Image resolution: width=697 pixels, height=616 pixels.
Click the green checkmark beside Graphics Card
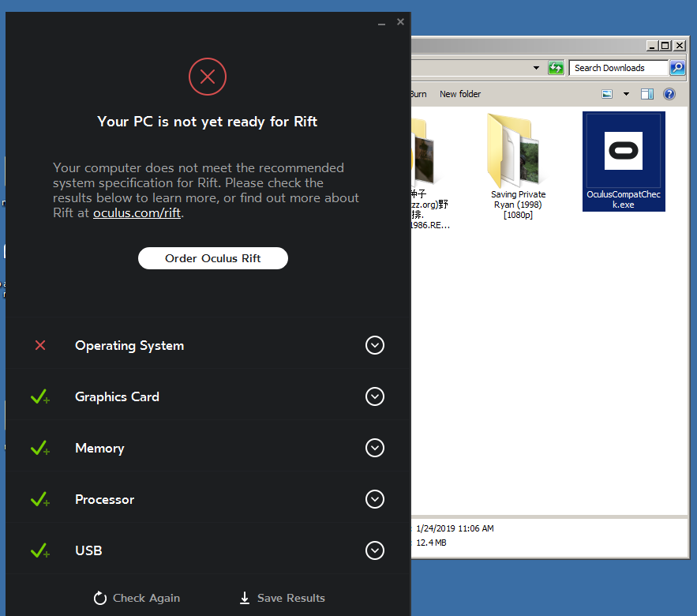[x=40, y=396]
